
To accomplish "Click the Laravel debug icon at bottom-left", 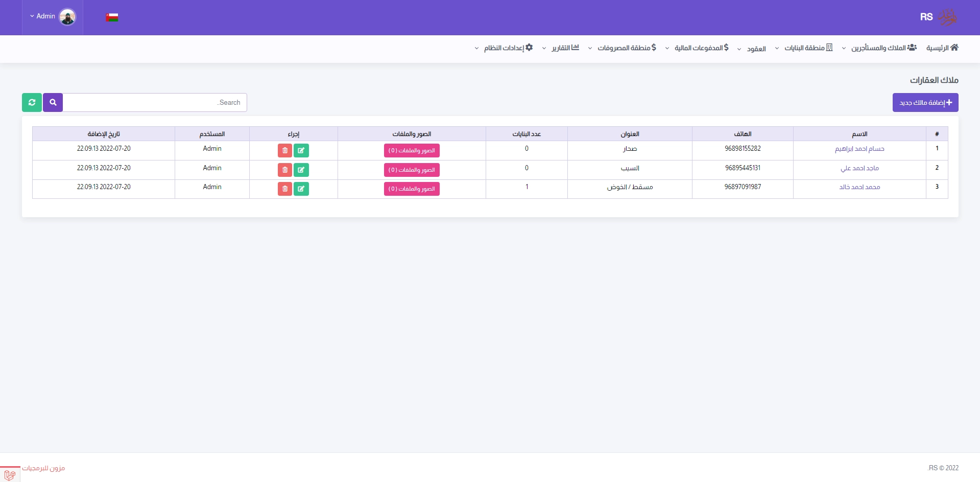I will point(10,475).
